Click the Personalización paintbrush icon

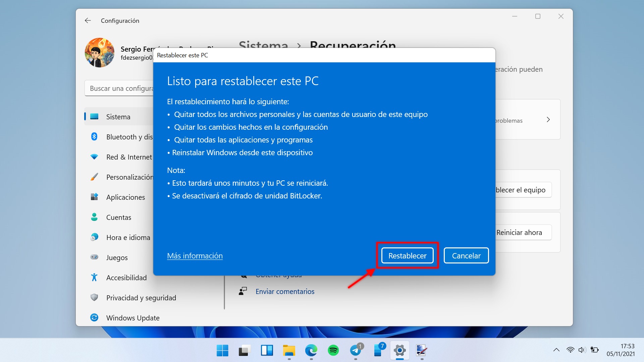click(94, 177)
